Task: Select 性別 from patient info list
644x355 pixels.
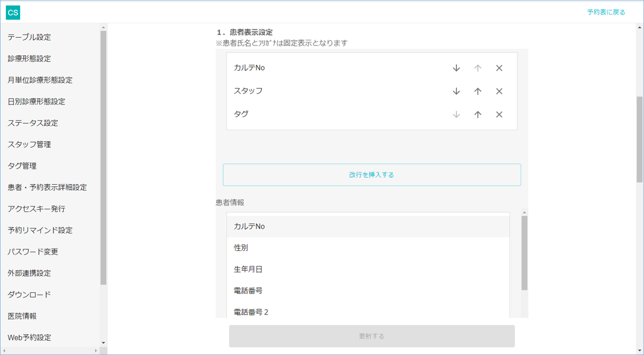Action: point(241,248)
